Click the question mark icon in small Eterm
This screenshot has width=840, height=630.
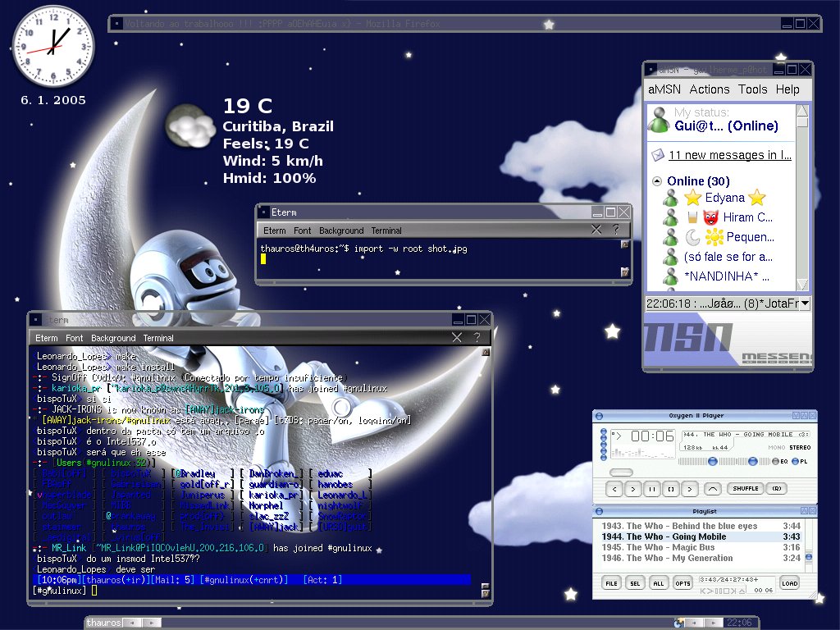616,230
